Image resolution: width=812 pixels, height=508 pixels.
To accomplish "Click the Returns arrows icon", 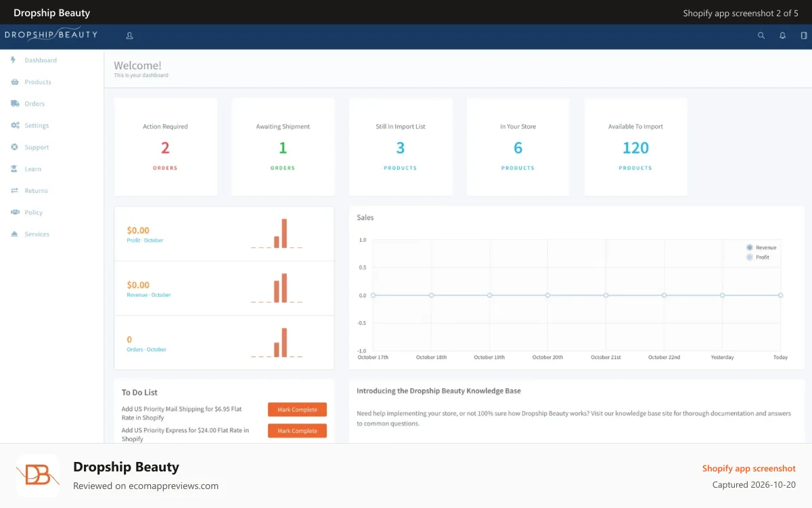I will pyautogui.click(x=14, y=190).
